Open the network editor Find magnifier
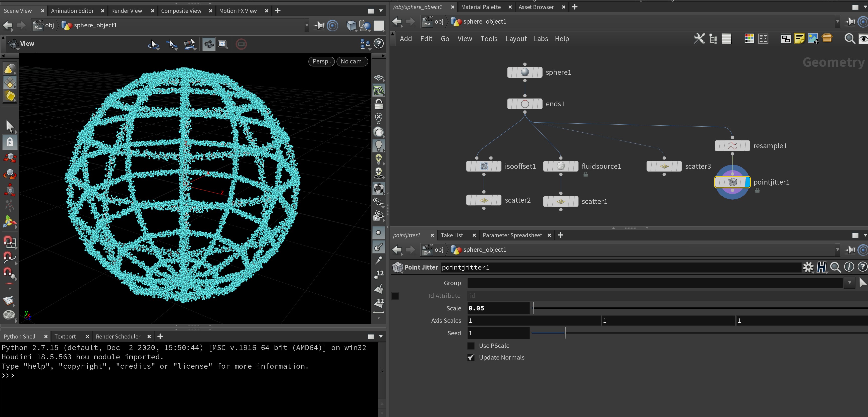Viewport: 868px width, 417px height. (849, 39)
